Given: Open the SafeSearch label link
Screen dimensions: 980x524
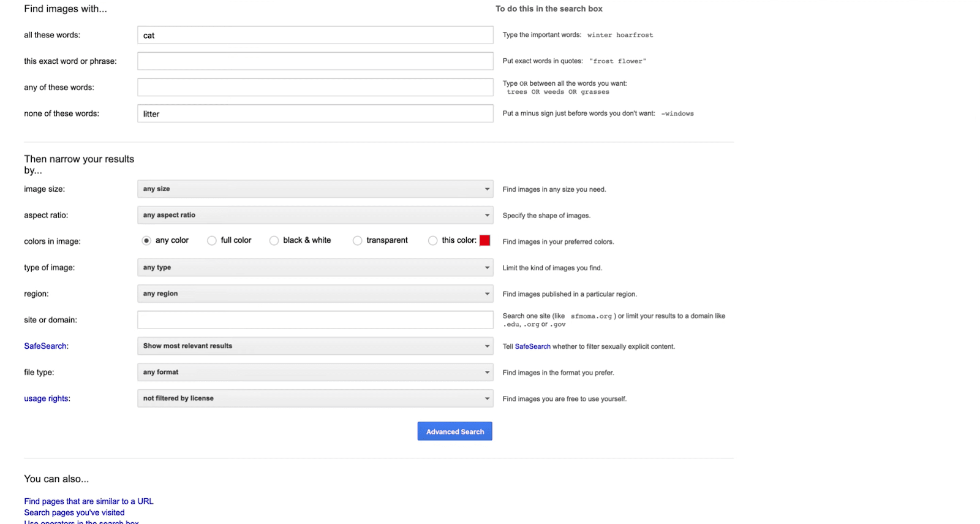Looking at the screenshot, I should 45,346.
